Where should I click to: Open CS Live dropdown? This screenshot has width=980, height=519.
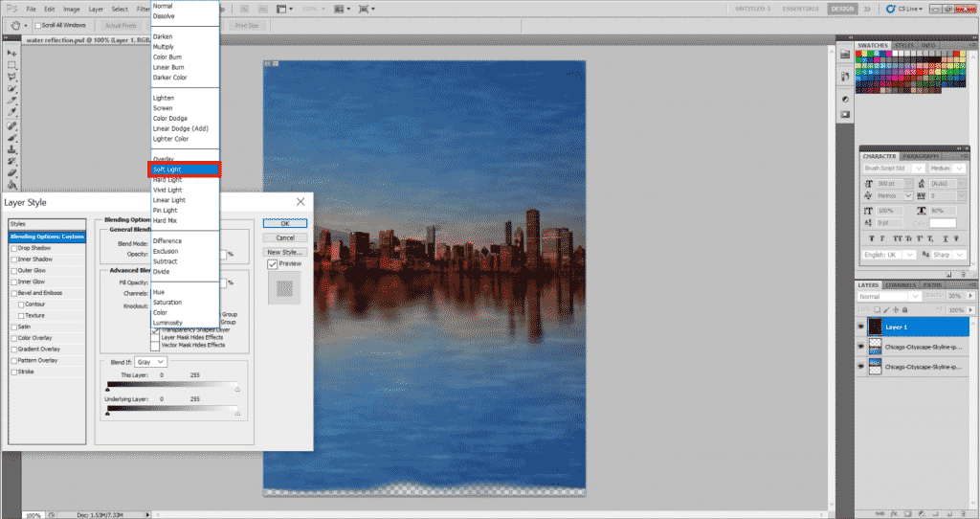click(904, 9)
